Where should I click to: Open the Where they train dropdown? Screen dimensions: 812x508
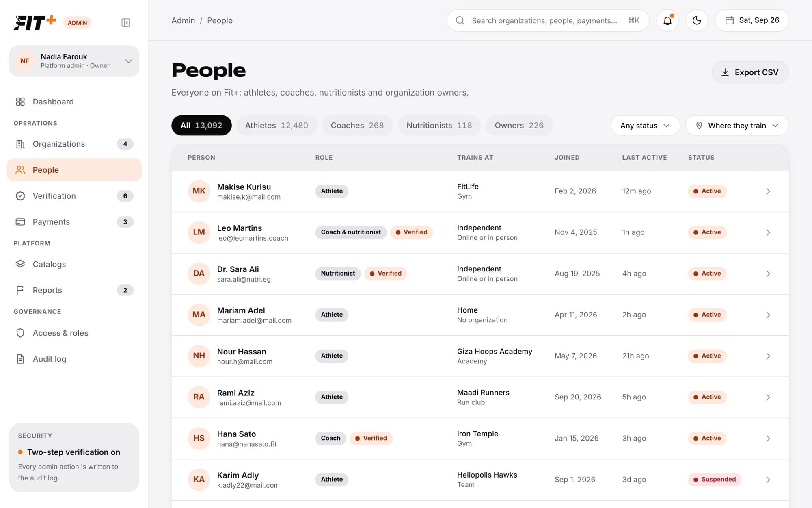[x=737, y=126]
